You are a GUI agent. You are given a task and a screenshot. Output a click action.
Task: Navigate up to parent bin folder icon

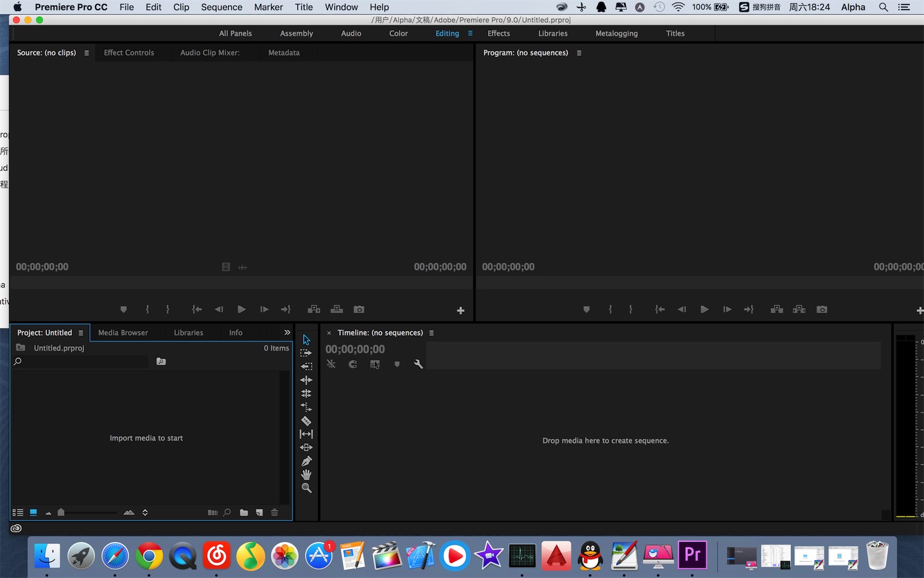21,347
